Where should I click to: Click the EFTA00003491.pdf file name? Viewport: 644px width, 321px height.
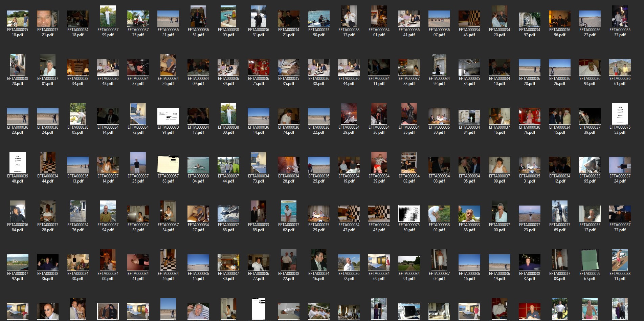(409, 276)
